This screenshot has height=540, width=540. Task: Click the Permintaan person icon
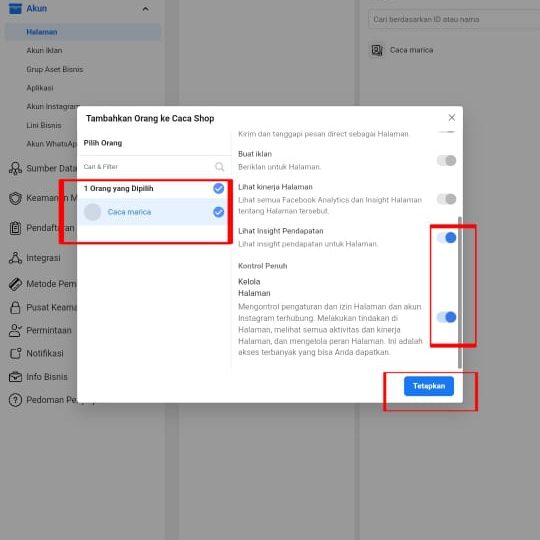point(15,330)
